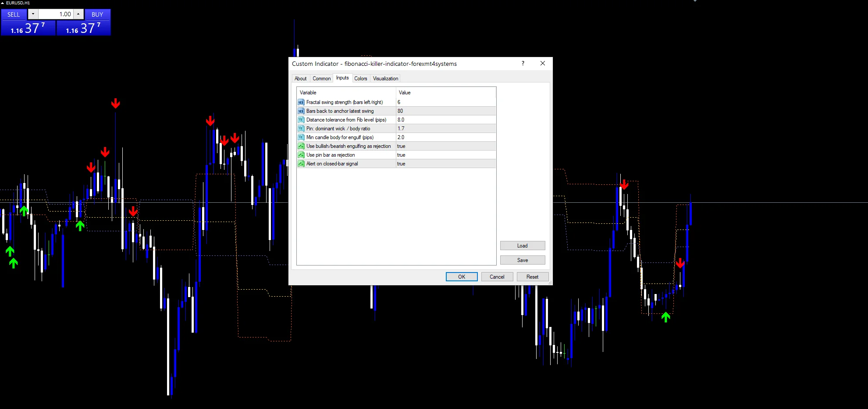Image resolution: width=868 pixels, height=409 pixels.
Task: Click double icon of Pin wick ratio row
Action: tap(301, 129)
